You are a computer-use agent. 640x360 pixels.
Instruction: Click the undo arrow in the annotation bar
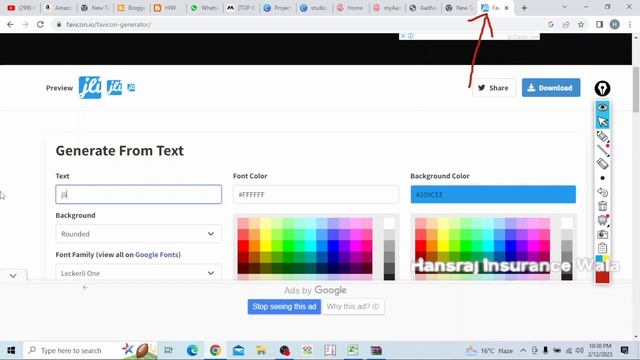(602, 192)
